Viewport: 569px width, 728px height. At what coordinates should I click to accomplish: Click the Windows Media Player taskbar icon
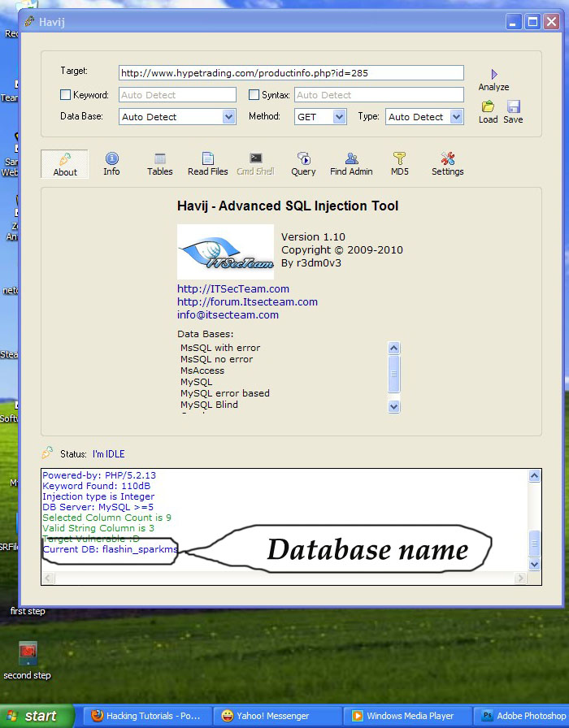point(357,716)
